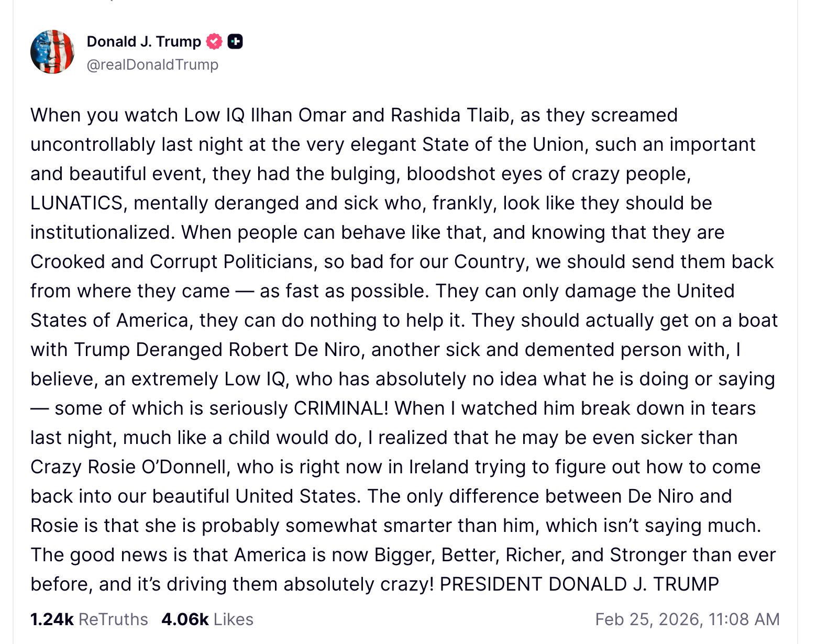The width and height of the screenshot is (817, 644).
Task: Click the PRESIDENT DONALD J. TRUMP signature
Action: 579,584
